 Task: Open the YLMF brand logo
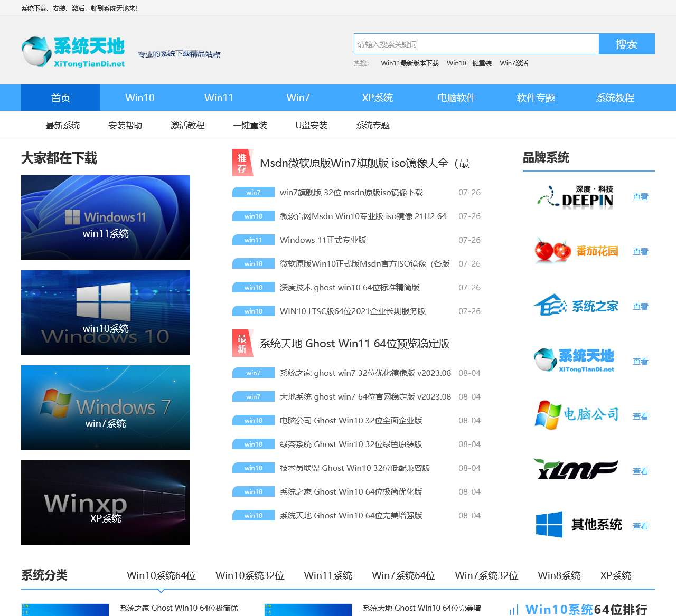click(576, 469)
